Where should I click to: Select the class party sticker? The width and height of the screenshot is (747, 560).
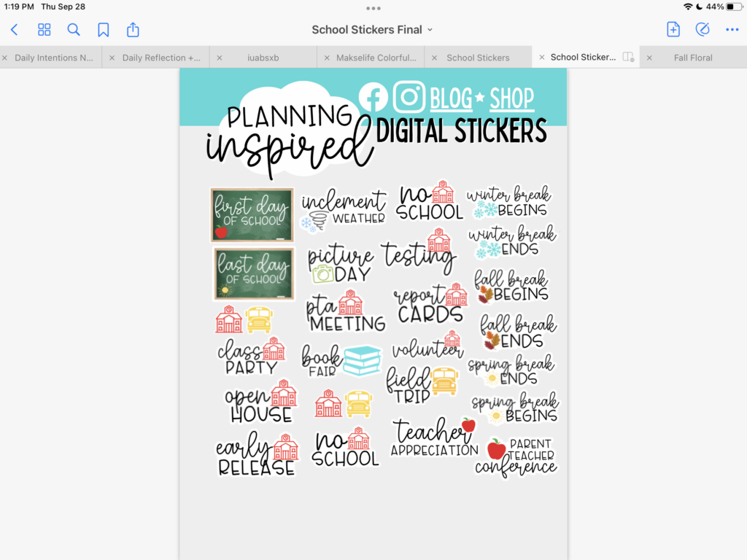[251, 356]
